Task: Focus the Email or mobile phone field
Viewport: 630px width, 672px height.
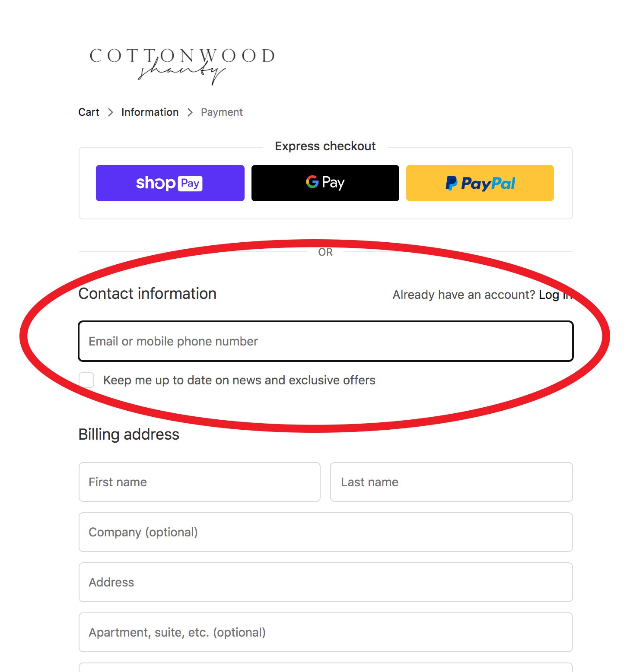Action: [326, 341]
